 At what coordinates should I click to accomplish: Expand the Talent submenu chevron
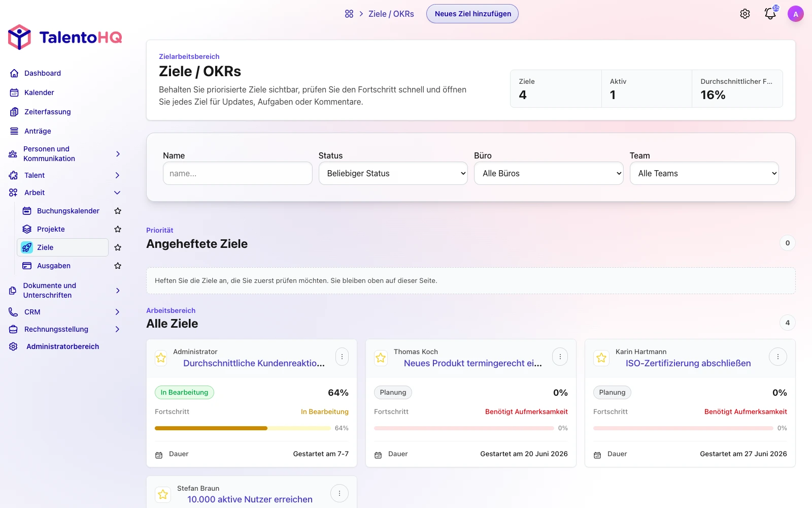[117, 175]
